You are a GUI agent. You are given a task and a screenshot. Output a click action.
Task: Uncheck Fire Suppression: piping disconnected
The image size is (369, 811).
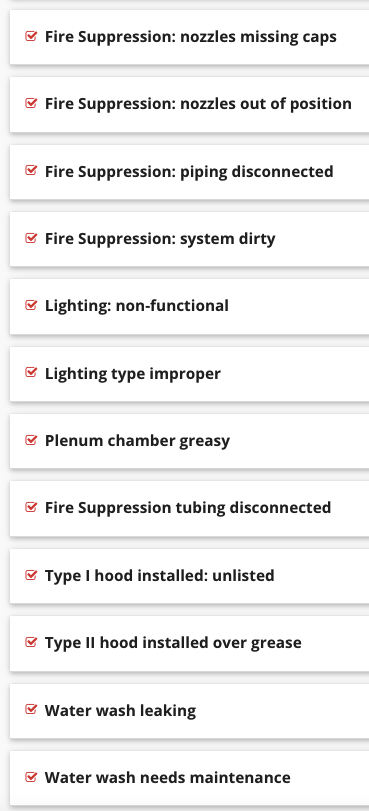pyautogui.click(x=32, y=171)
